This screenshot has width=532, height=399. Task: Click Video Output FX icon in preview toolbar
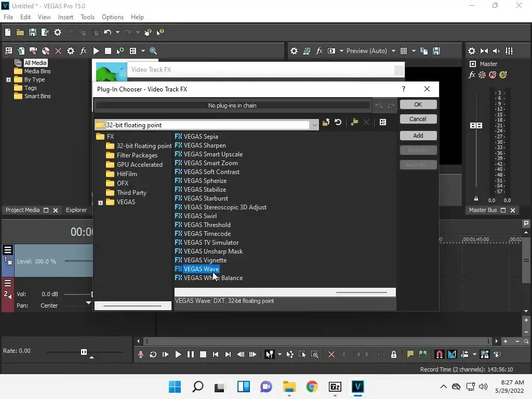(319, 51)
